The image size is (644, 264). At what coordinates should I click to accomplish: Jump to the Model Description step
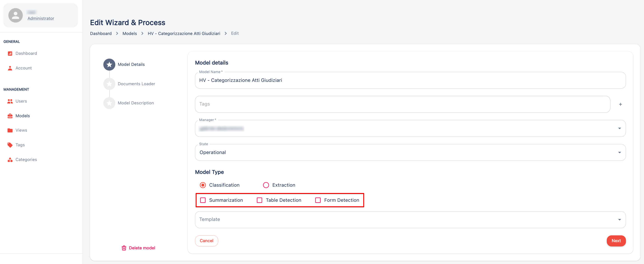(x=135, y=103)
